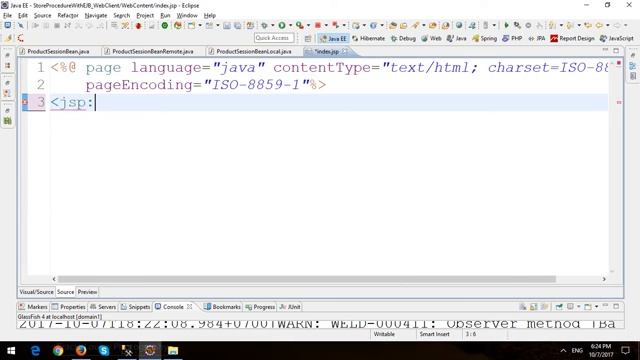Open the Spring perspective
Screen dimensions: 640x360
[x=484, y=38]
